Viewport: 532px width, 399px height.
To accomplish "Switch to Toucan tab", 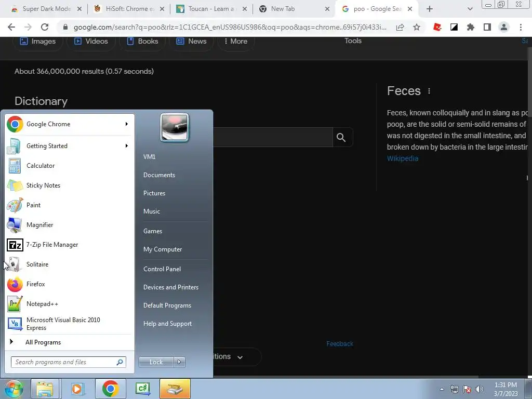I will [x=212, y=9].
